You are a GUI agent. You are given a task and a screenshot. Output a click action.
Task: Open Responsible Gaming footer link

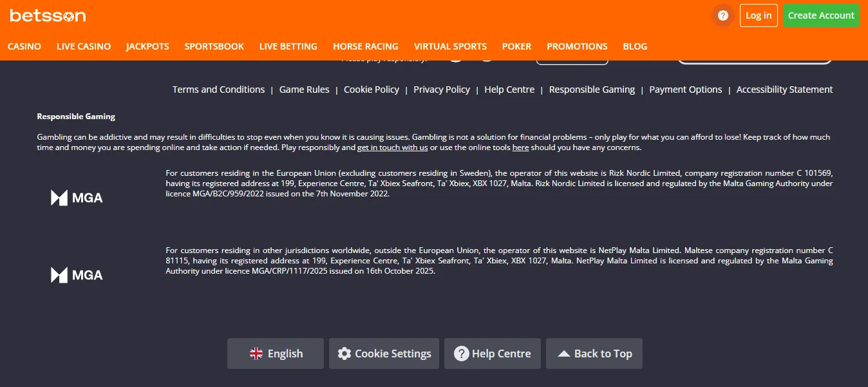click(592, 90)
